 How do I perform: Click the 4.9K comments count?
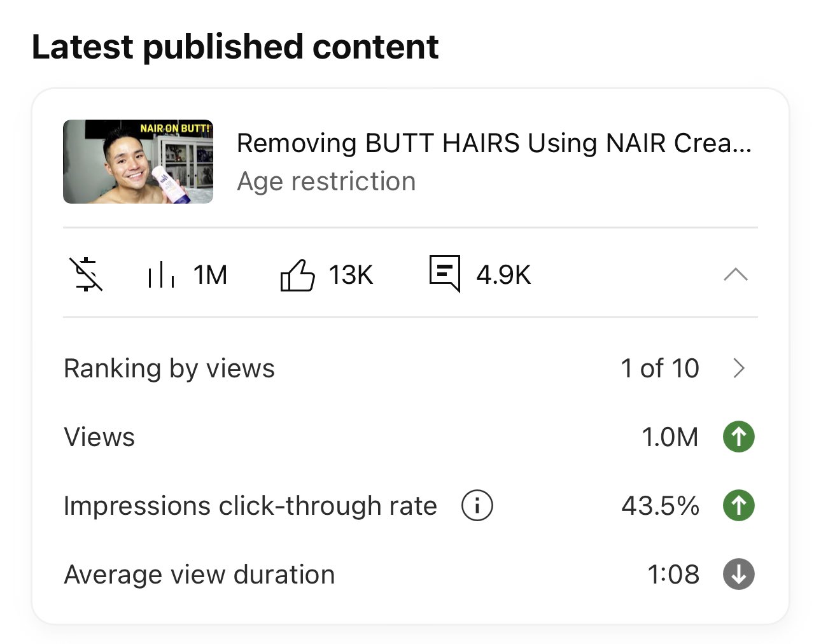503,275
